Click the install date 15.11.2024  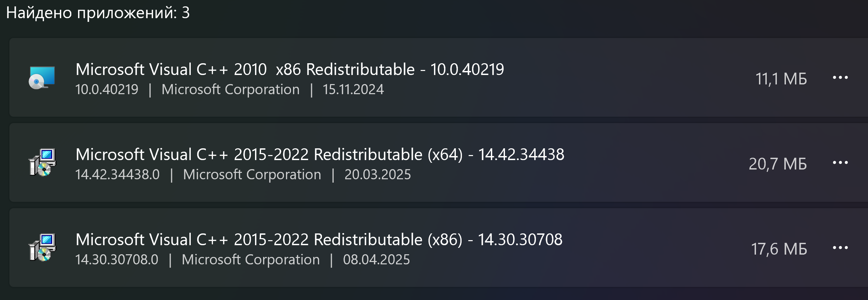tap(353, 89)
